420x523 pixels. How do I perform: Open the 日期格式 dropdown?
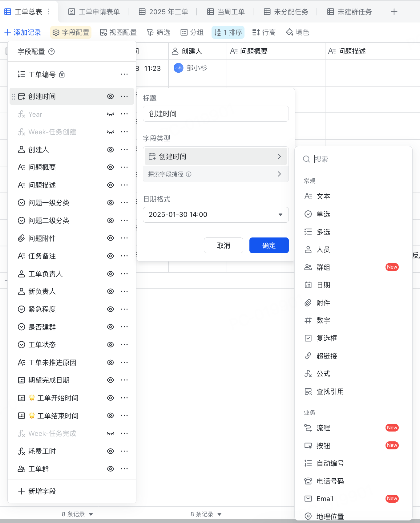pos(216,215)
